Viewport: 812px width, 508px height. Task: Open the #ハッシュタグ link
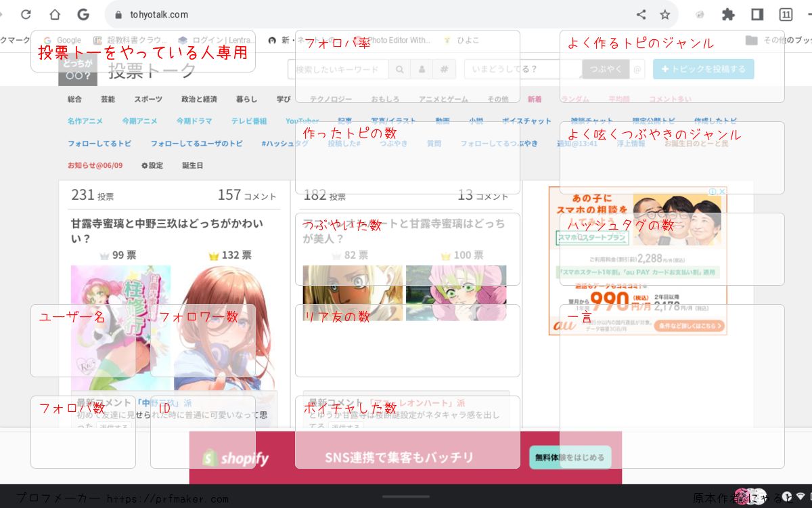click(x=285, y=144)
